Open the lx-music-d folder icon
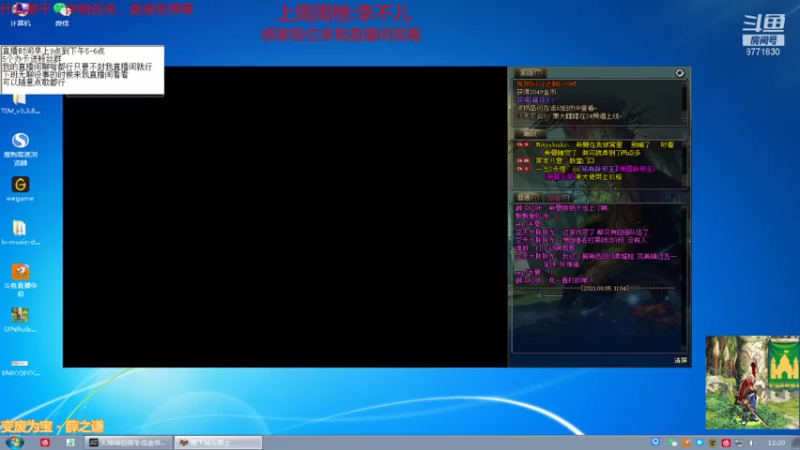The image size is (800, 450). (x=20, y=232)
